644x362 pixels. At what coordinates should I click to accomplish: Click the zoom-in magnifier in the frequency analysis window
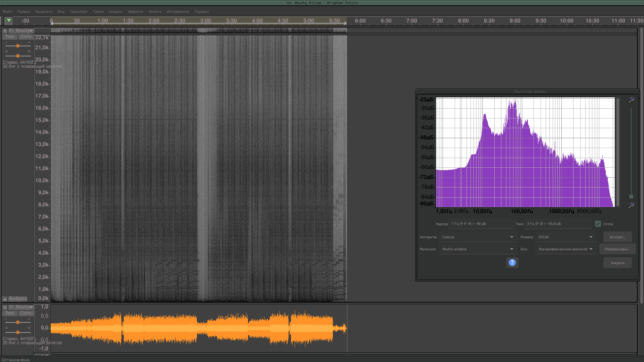(631, 100)
